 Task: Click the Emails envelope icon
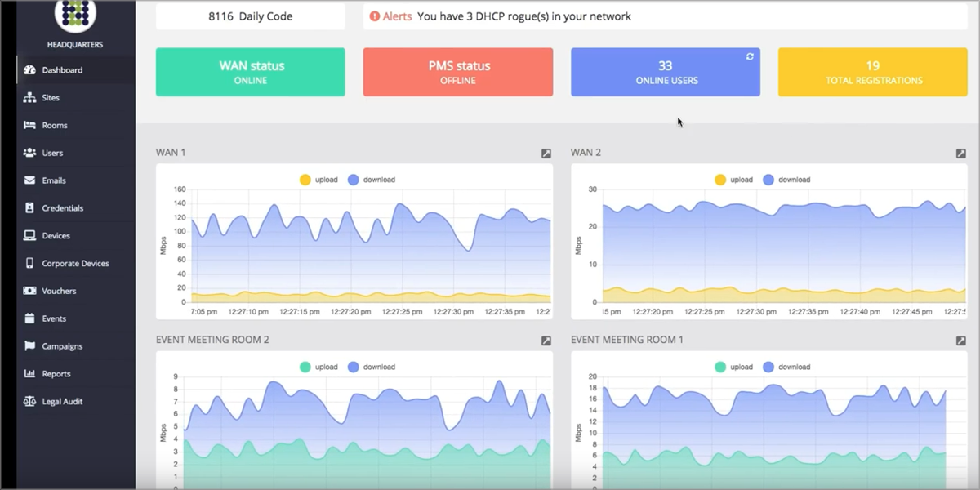(x=30, y=180)
